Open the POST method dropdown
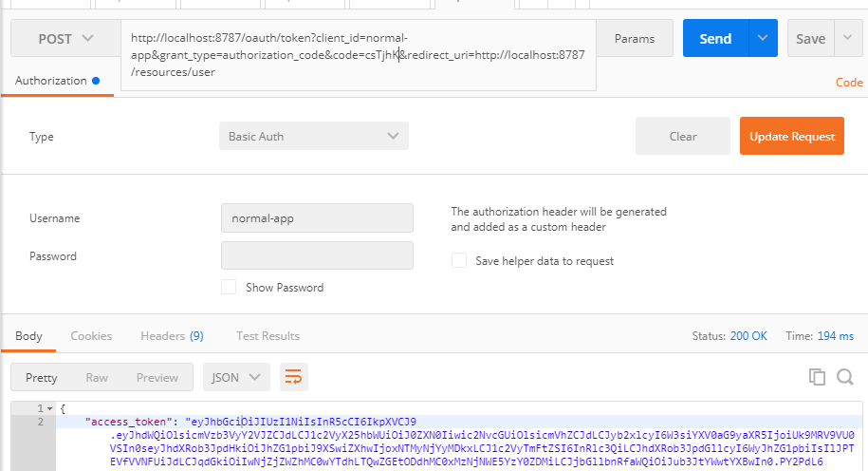Screen dimensions: 868x471 click(x=65, y=38)
